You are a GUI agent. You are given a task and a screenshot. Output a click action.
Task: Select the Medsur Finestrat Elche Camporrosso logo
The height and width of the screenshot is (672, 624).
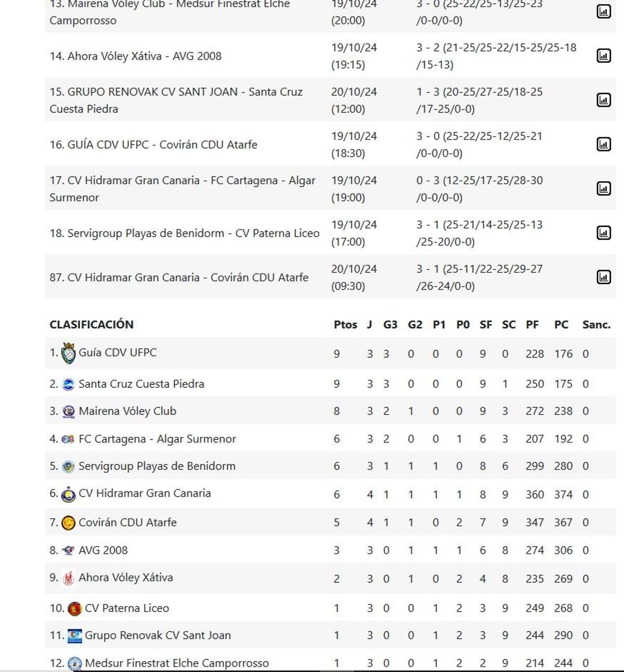coord(74,663)
